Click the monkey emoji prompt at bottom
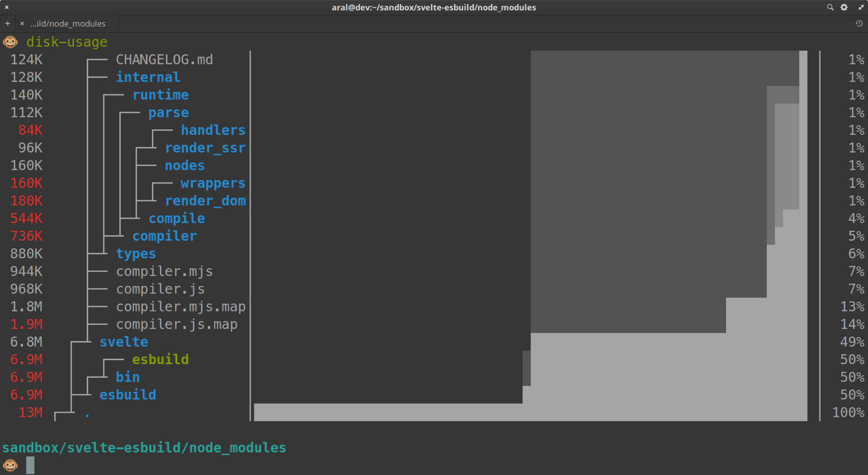The width and height of the screenshot is (868, 475). (x=11, y=465)
